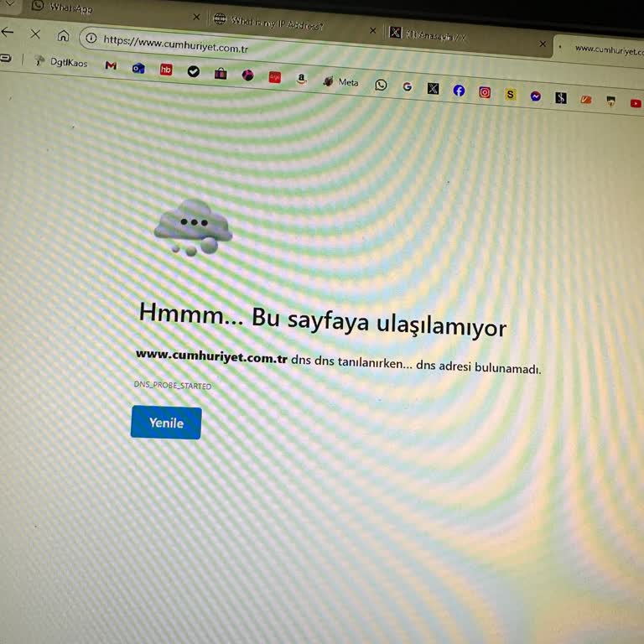Image resolution: width=644 pixels, height=644 pixels.
Task: Open the YouTube bookmark icon
Action: 636,103
